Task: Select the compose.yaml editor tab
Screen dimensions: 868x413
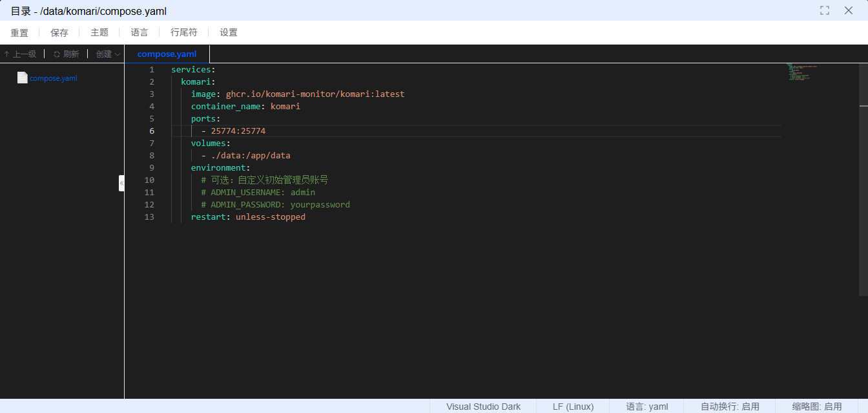Action: point(167,54)
